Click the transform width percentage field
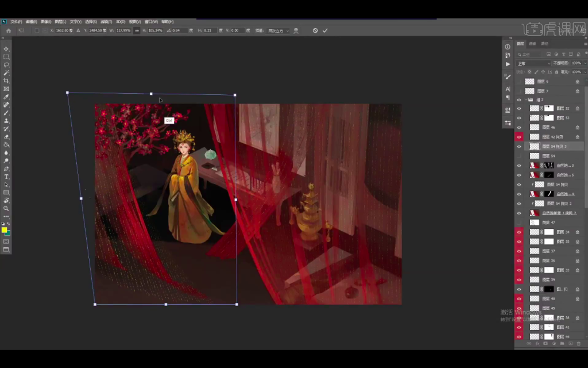The image size is (588, 368). tap(123, 30)
